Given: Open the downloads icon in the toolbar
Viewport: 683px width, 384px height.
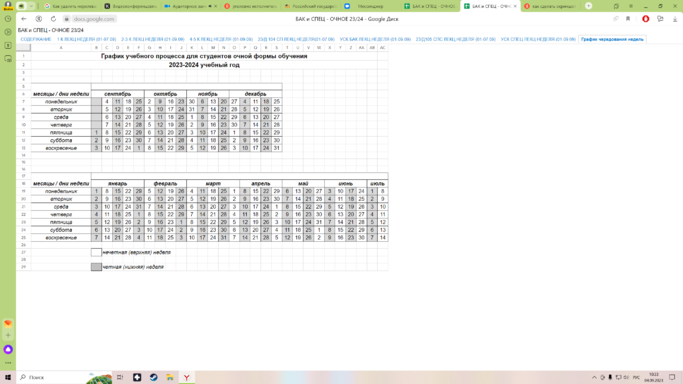Looking at the screenshot, I should [675, 19].
